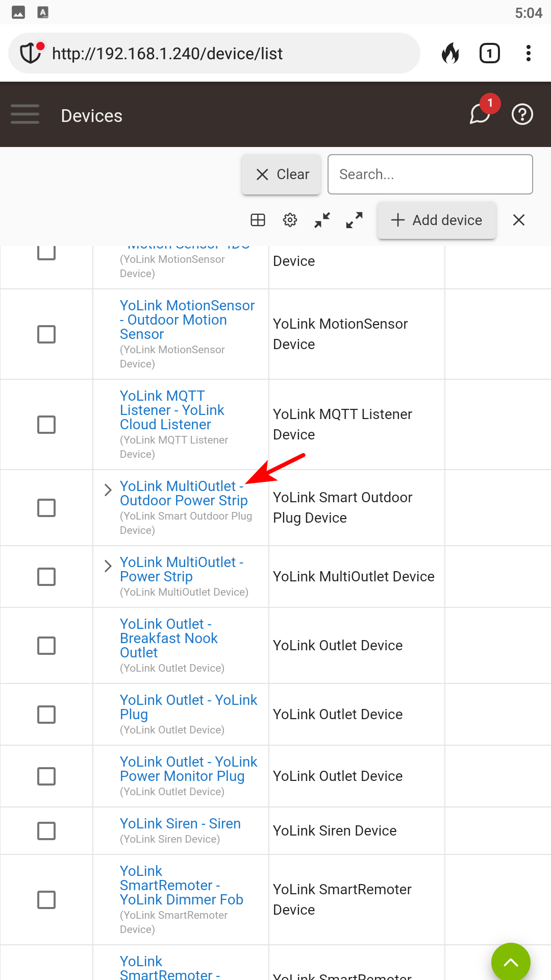This screenshot has width=551, height=980.
Task: Check the Outdoor Power Strip row checkbox
Action: (x=46, y=508)
